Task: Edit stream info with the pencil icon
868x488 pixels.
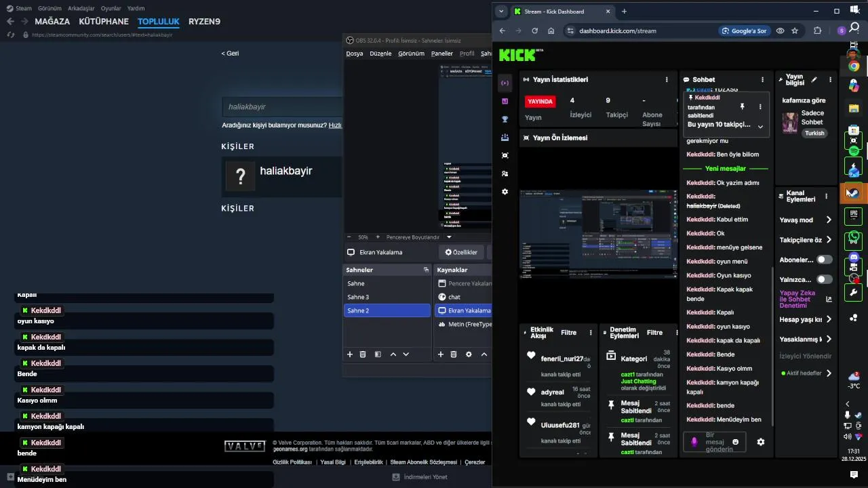Action: pos(814,79)
